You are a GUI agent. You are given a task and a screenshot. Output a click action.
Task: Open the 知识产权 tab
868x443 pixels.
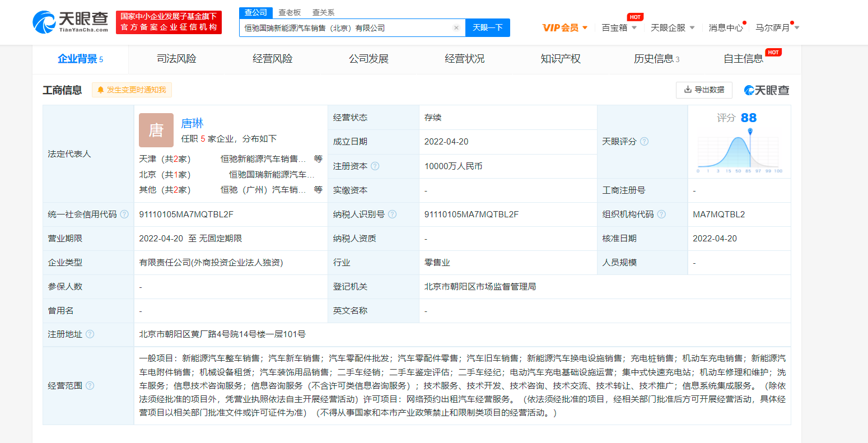560,59
